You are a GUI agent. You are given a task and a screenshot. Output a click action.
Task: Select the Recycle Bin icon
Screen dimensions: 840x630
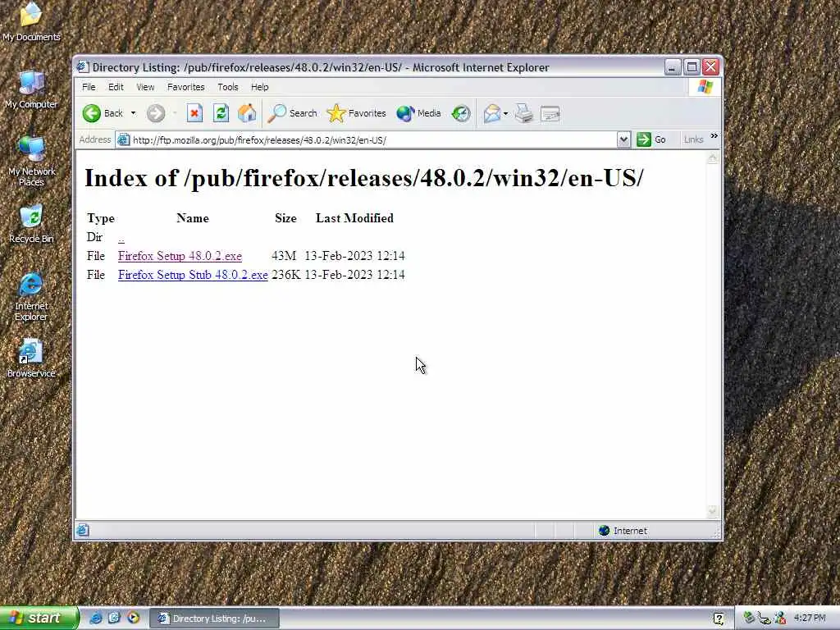pos(31,224)
